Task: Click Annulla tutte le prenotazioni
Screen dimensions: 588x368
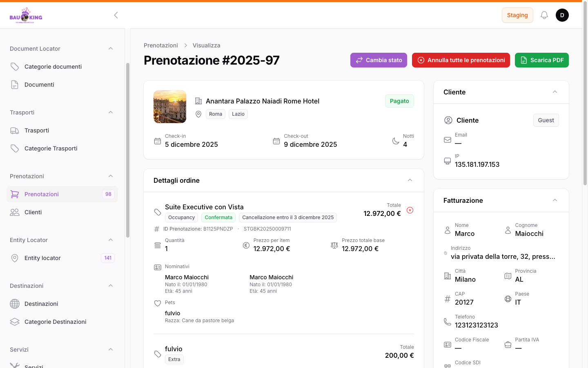Action: click(461, 60)
